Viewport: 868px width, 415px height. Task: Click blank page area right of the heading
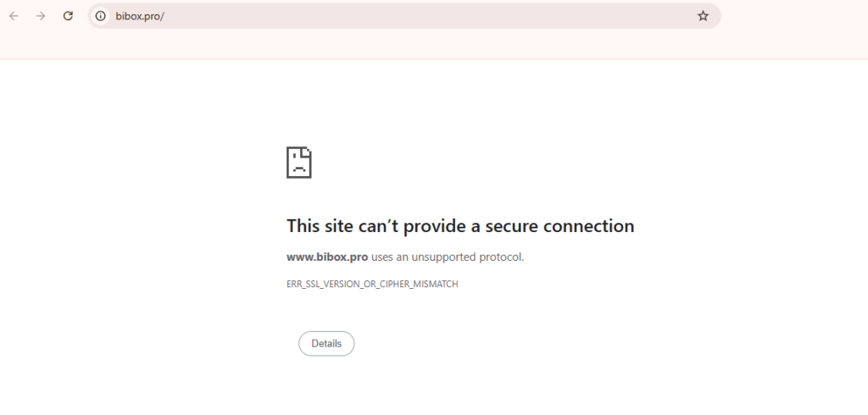coord(746,226)
